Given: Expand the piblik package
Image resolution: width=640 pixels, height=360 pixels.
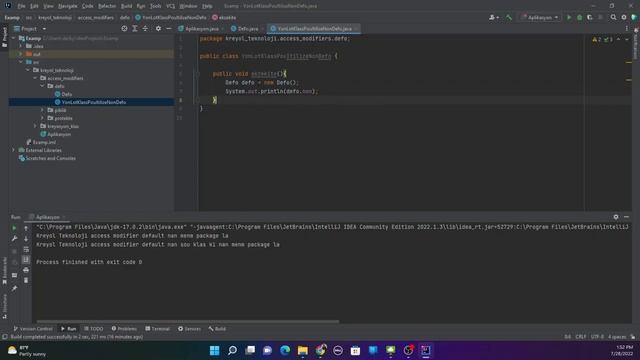Looking at the screenshot, I should point(42,110).
